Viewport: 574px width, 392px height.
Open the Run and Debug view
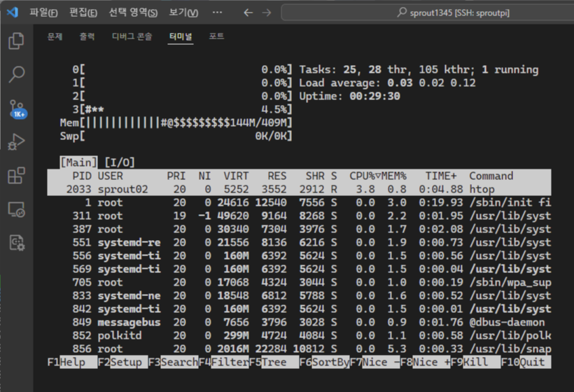click(17, 142)
